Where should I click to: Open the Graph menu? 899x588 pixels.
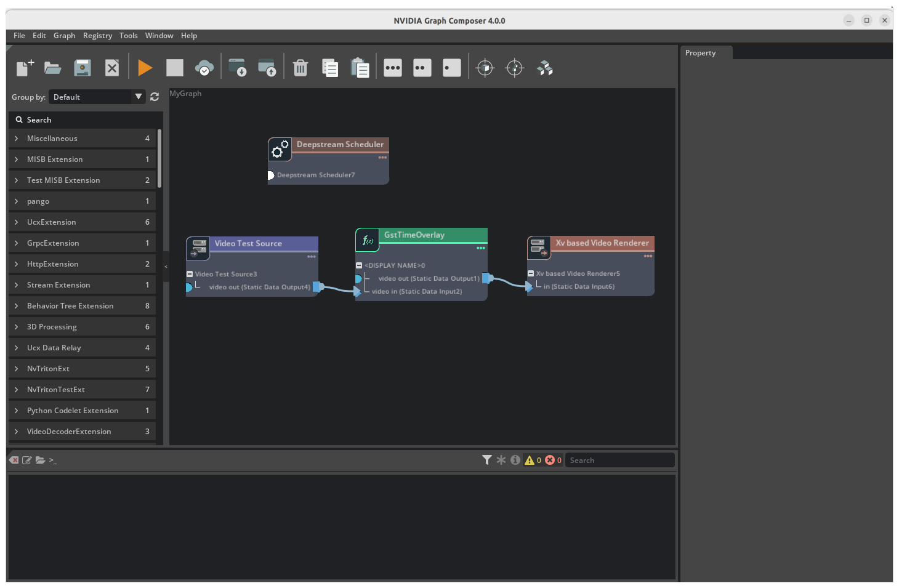(64, 36)
